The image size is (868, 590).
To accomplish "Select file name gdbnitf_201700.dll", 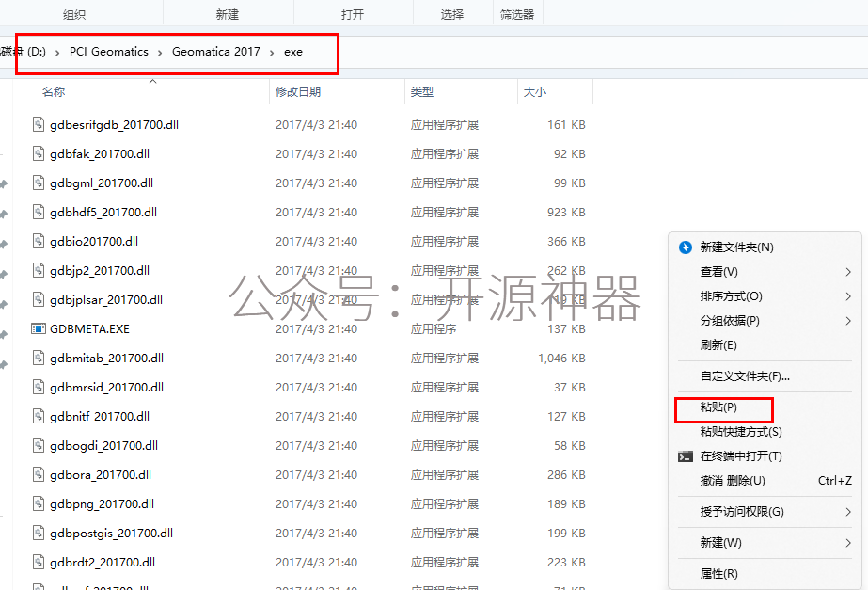I will (x=100, y=417).
